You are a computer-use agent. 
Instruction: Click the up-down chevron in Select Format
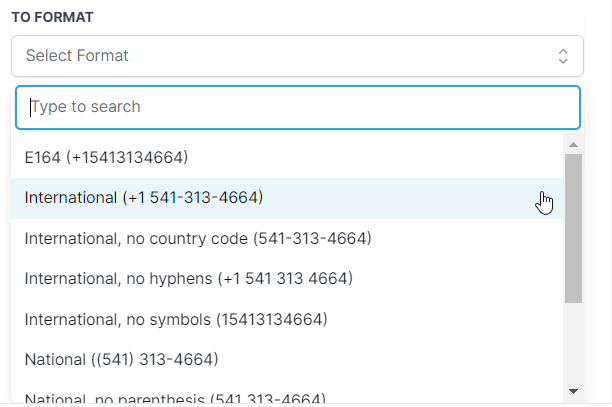coord(563,56)
